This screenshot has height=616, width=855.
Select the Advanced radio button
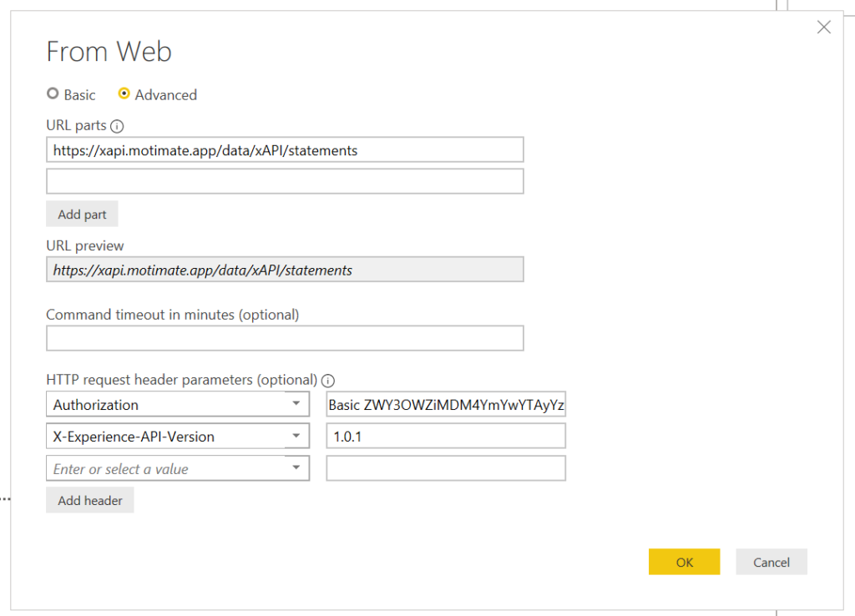point(124,94)
